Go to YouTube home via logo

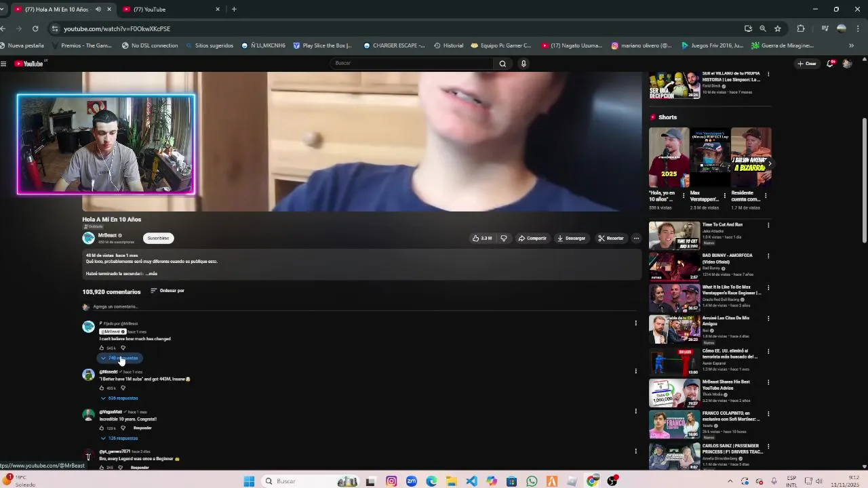pyautogui.click(x=28, y=64)
